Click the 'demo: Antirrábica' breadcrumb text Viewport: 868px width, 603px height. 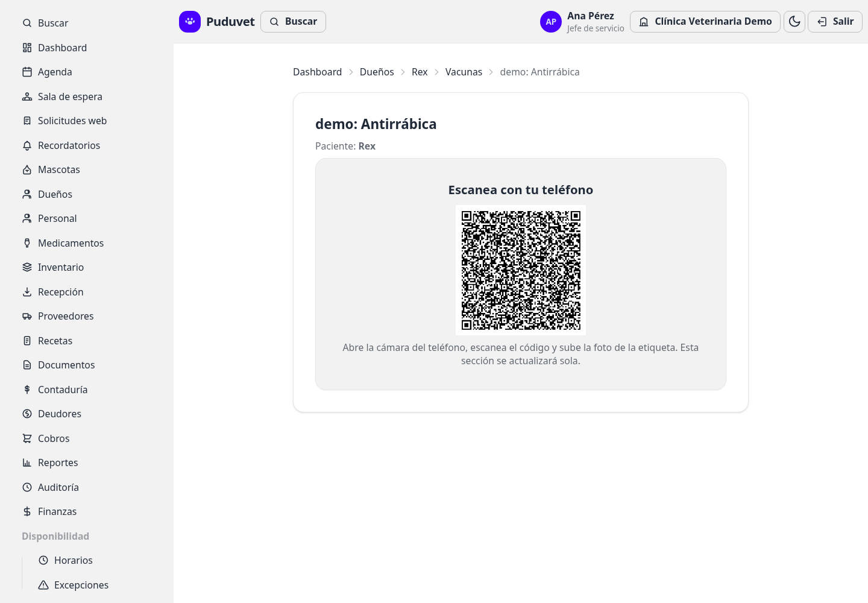click(539, 72)
